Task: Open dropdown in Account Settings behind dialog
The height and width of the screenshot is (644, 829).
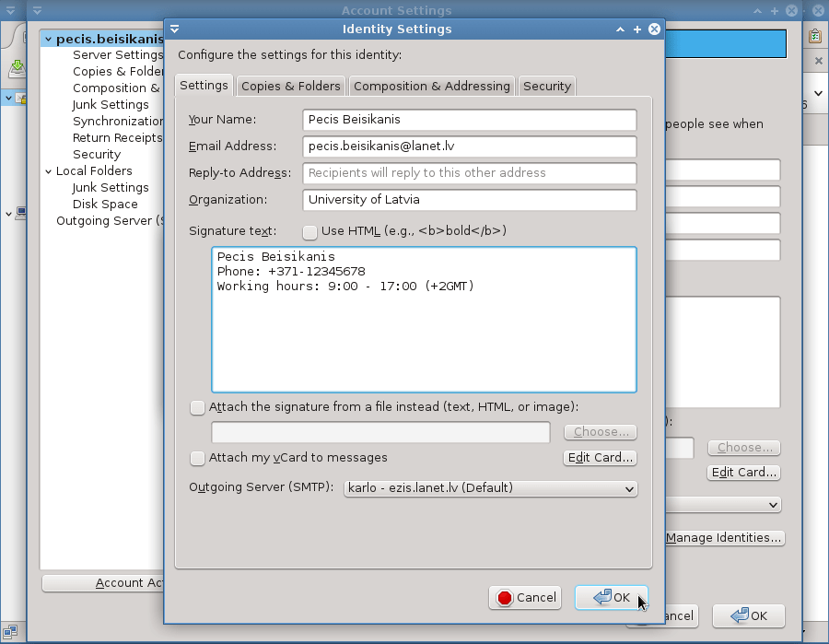Action: click(723, 505)
